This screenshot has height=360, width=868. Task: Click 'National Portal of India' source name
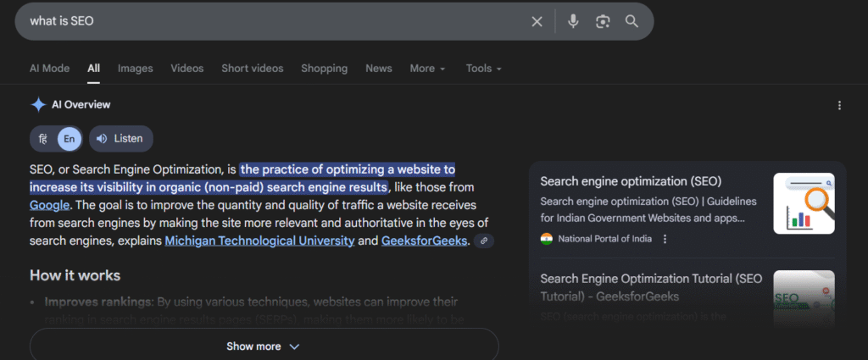pos(605,239)
